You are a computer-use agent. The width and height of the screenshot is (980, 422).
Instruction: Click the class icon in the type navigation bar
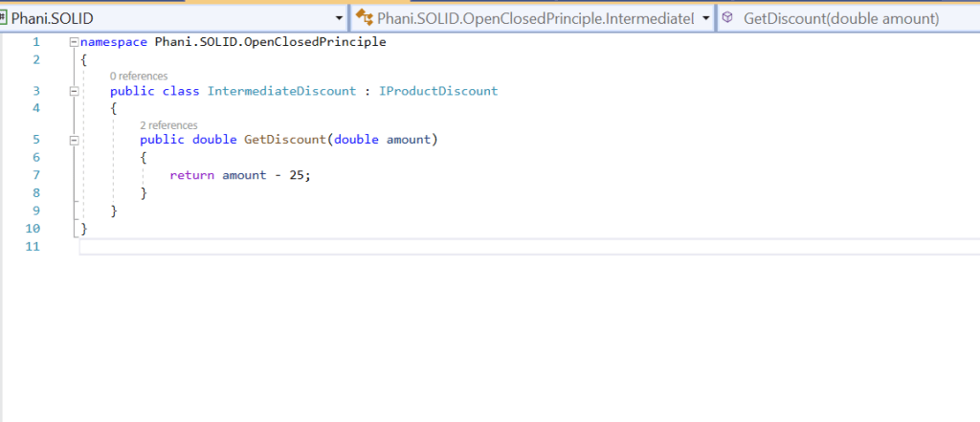[364, 18]
